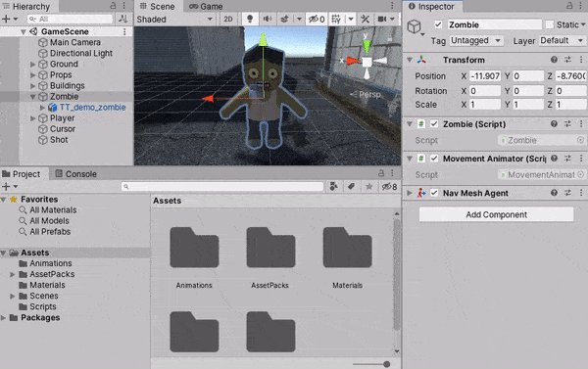
Task: Disable the Movement Animator component checkbox
Action: click(434, 159)
